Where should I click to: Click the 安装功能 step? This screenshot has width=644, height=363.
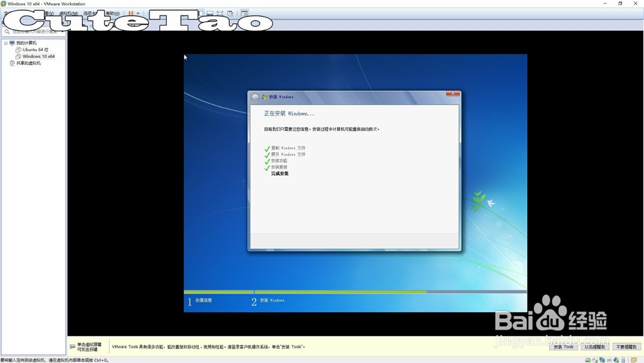pyautogui.click(x=279, y=161)
